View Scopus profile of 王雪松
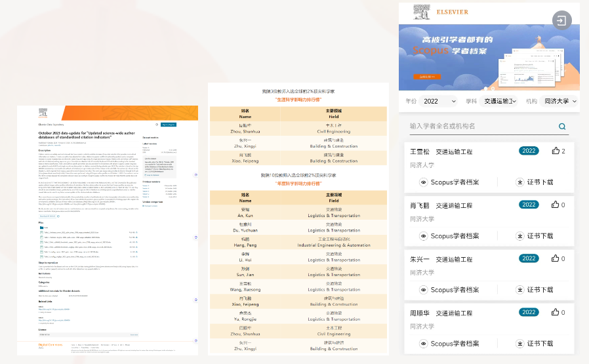The height and width of the screenshot is (364, 589). coord(449,182)
